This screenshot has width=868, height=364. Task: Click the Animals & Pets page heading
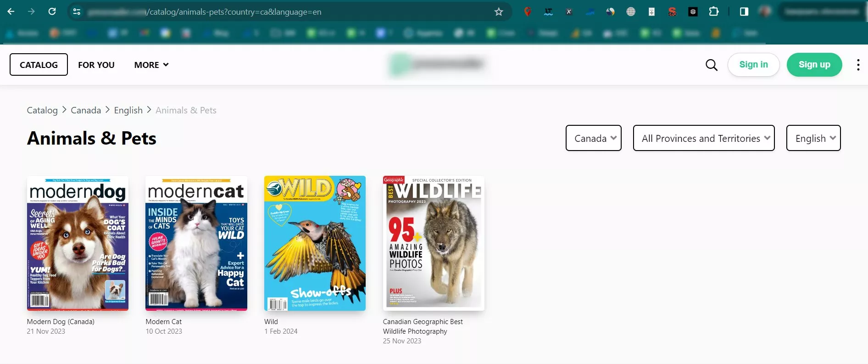tap(92, 138)
